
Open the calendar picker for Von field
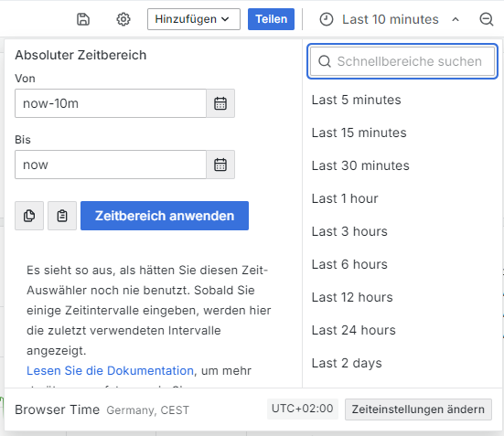coord(220,103)
